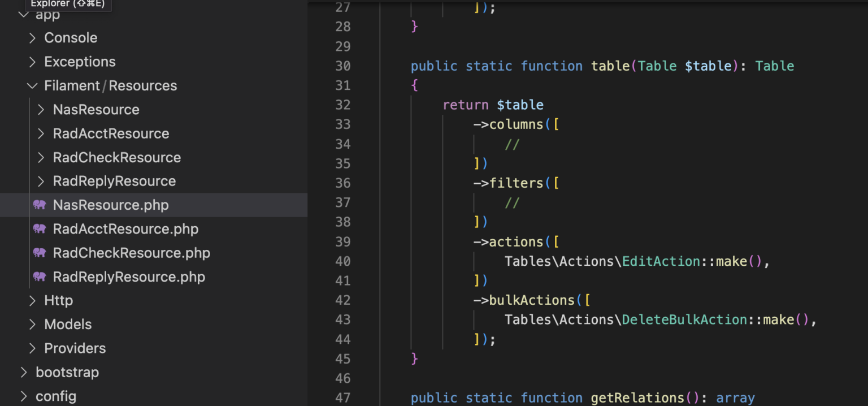Click the PHP icon beside RadCheckResource.php
The width and height of the screenshot is (868, 406).
[x=39, y=253]
